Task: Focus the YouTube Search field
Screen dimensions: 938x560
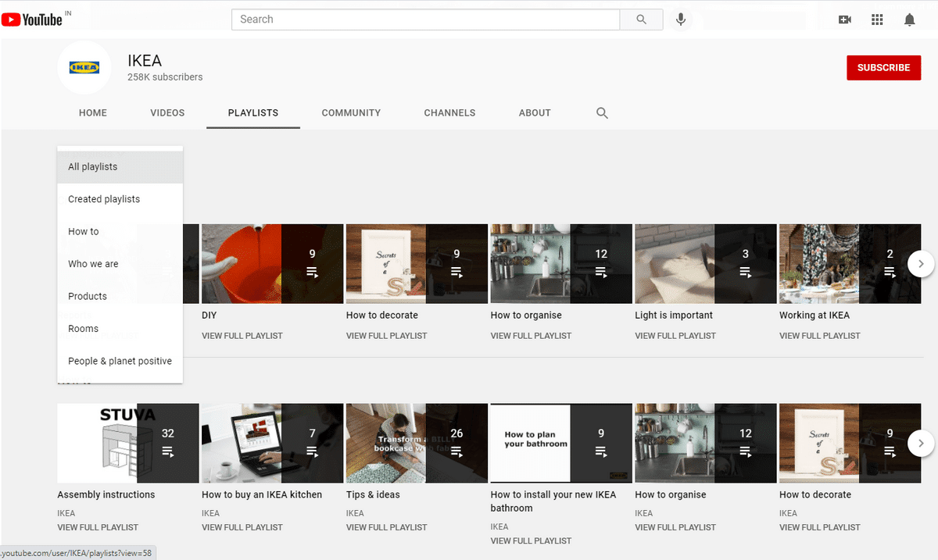Action: click(426, 20)
